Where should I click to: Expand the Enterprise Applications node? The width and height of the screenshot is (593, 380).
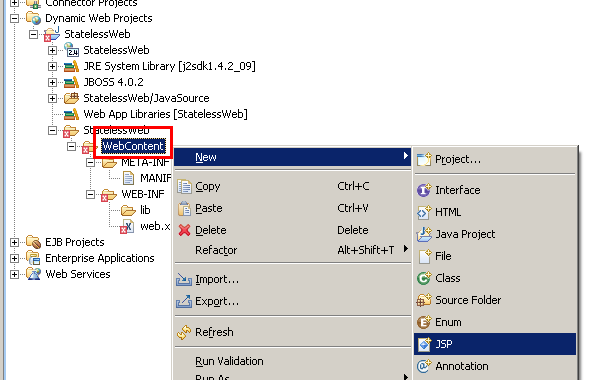pyautogui.click(x=14, y=258)
